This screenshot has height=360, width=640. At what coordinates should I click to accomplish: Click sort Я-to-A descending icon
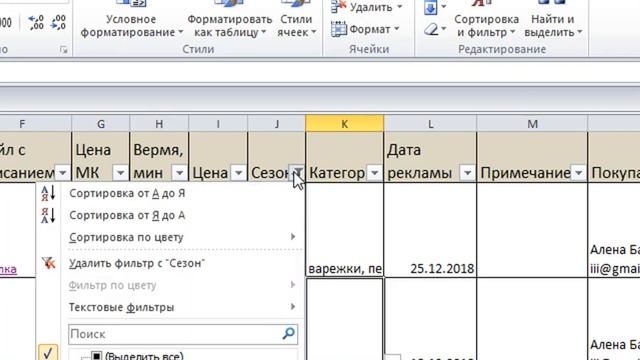click(48, 215)
